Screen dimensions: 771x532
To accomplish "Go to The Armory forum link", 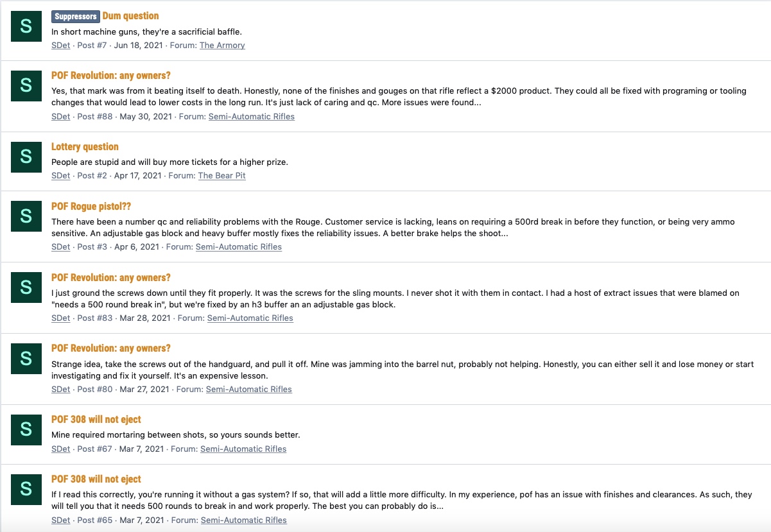I will (x=222, y=46).
